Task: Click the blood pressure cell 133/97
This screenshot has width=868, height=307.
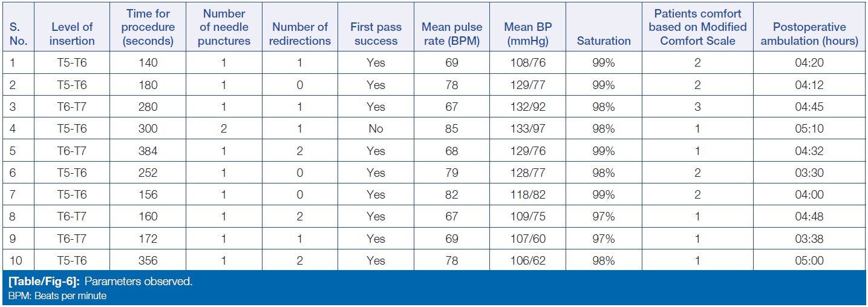Action: [528, 128]
